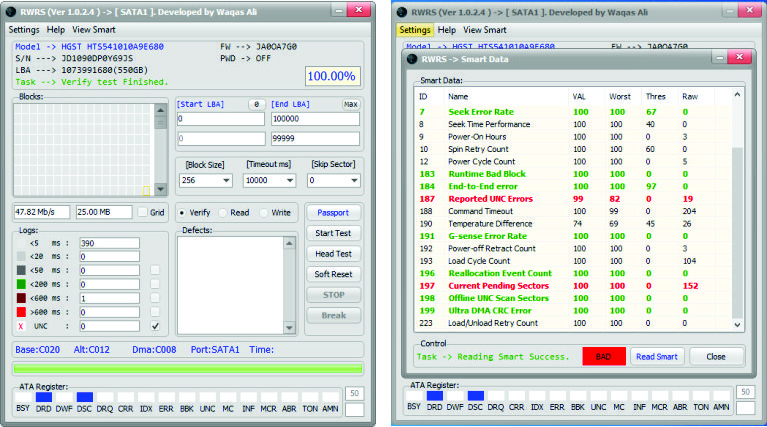Click the yellow block marker in Blocks grid

click(146, 191)
